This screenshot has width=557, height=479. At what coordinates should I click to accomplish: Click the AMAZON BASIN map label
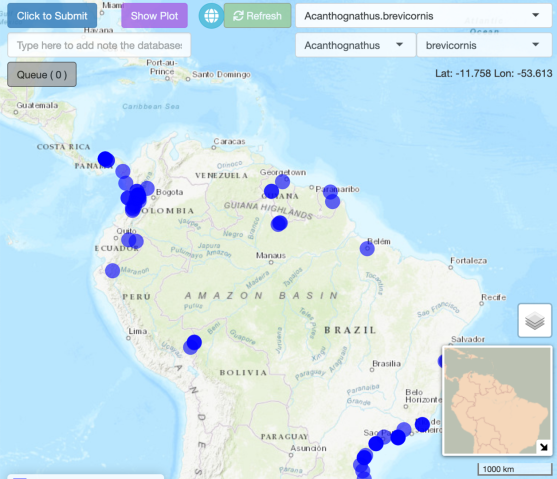(261, 296)
